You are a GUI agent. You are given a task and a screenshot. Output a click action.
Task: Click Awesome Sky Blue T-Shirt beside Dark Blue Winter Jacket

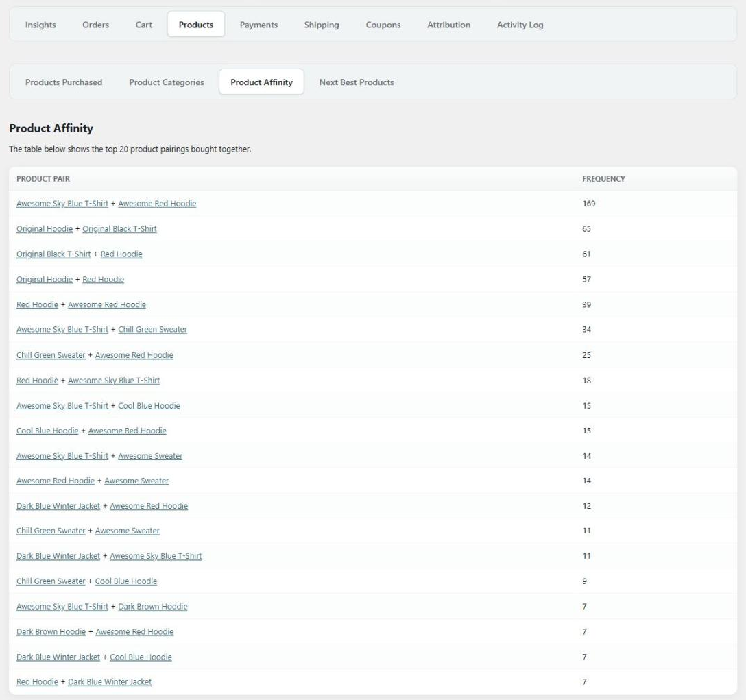pyautogui.click(x=156, y=556)
